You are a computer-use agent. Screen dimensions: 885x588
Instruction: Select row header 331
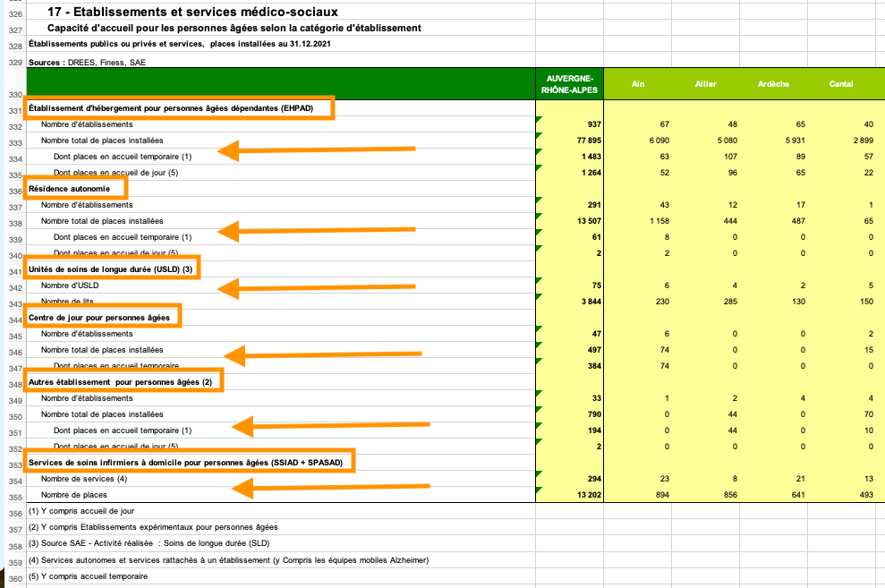(x=13, y=110)
